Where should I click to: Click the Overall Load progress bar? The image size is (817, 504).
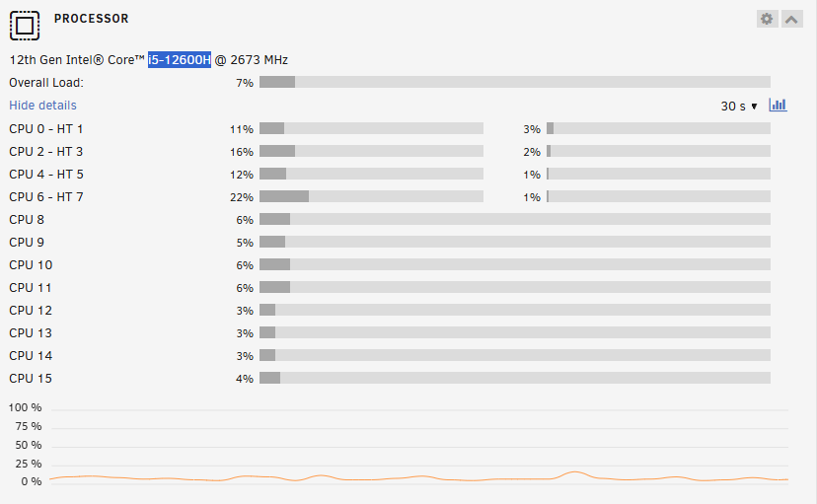[514, 83]
